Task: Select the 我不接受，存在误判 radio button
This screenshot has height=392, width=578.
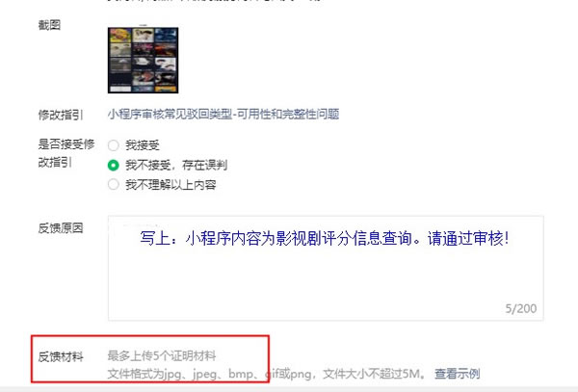Action: click(x=113, y=165)
